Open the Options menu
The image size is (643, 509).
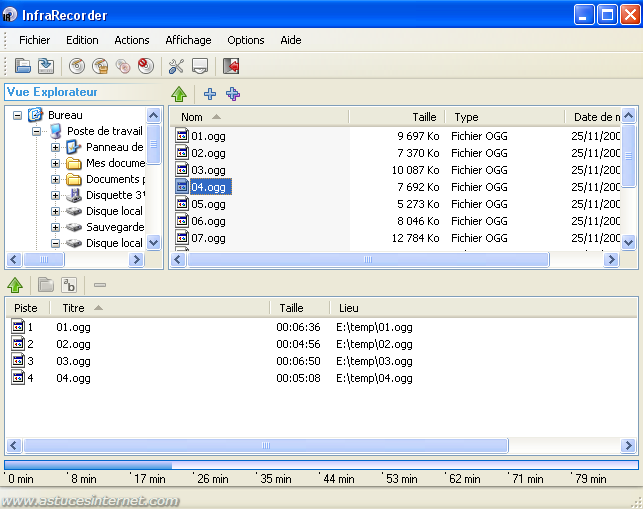coord(246,40)
